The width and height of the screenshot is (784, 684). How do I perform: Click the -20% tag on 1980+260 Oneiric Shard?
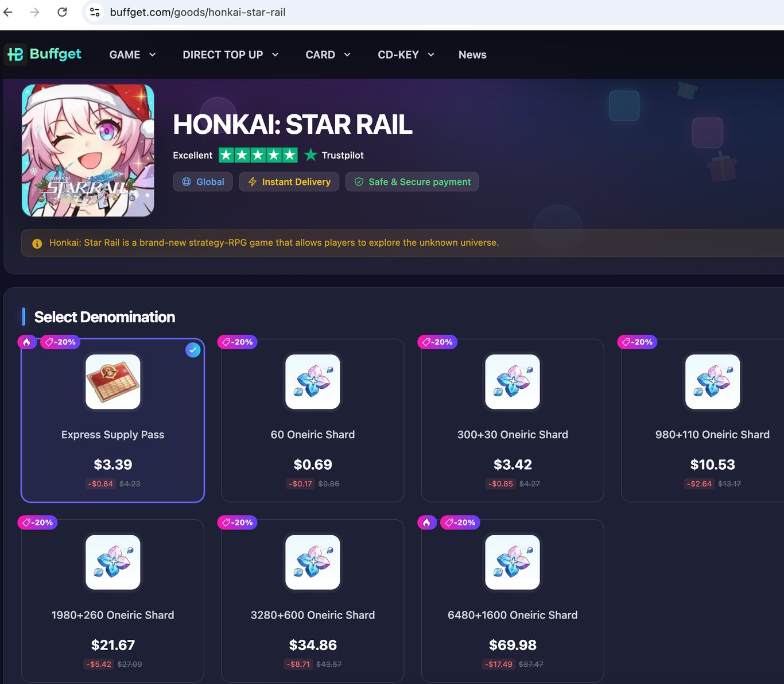pyautogui.click(x=38, y=523)
